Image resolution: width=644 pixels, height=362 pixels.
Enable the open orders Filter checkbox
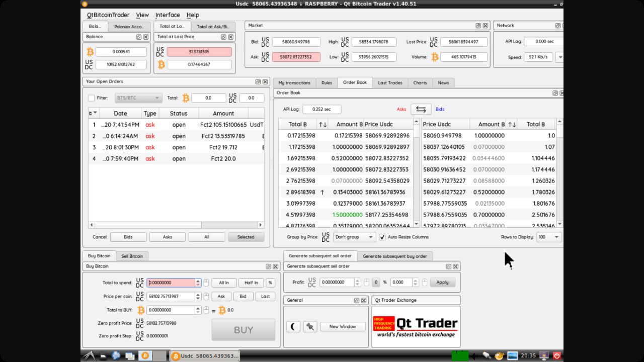pos(92,98)
